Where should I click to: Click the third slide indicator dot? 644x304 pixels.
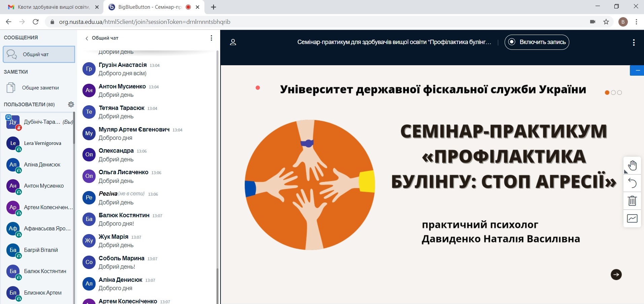[619, 92]
